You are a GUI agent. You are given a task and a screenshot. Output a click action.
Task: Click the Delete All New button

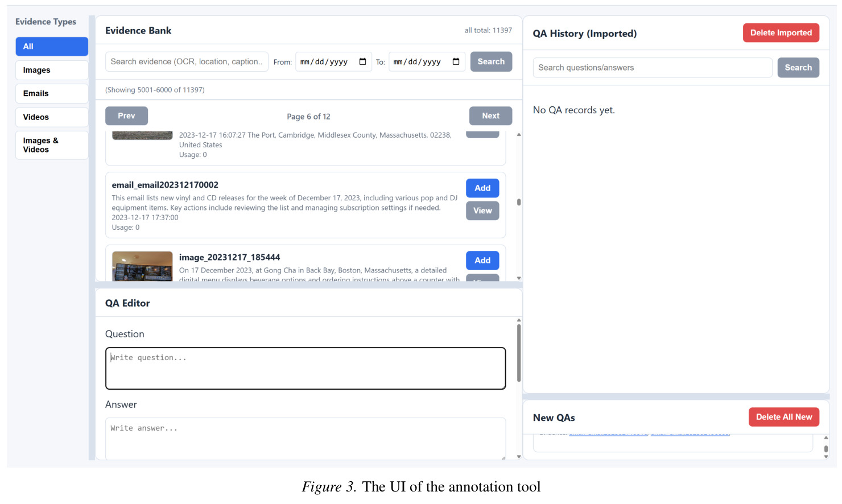tap(784, 417)
